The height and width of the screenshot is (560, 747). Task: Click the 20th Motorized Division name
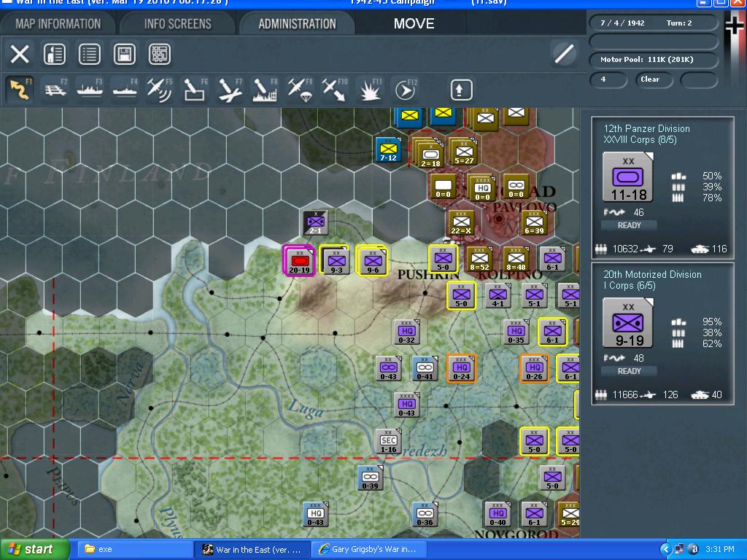click(652, 274)
